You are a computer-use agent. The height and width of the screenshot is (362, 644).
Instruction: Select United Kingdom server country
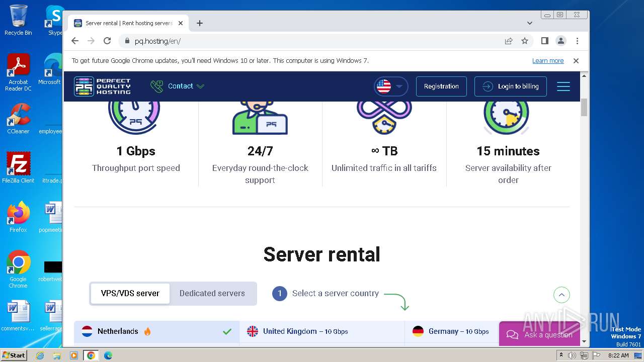coord(322,331)
